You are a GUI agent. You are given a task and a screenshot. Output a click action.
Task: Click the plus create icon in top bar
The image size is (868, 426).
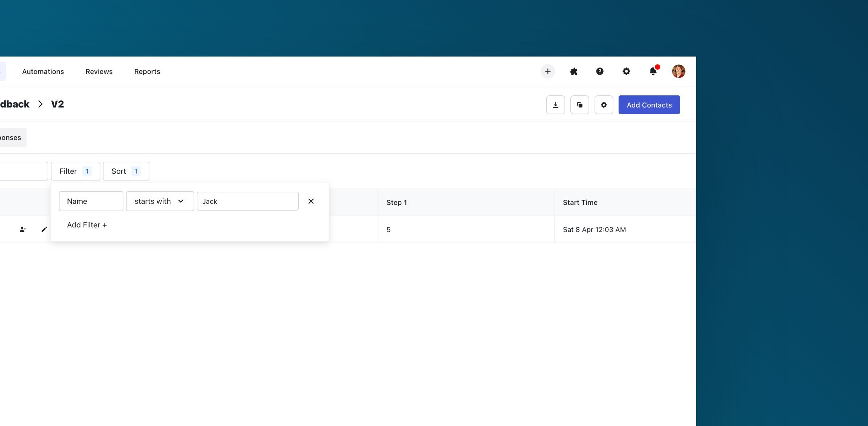[547, 71]
